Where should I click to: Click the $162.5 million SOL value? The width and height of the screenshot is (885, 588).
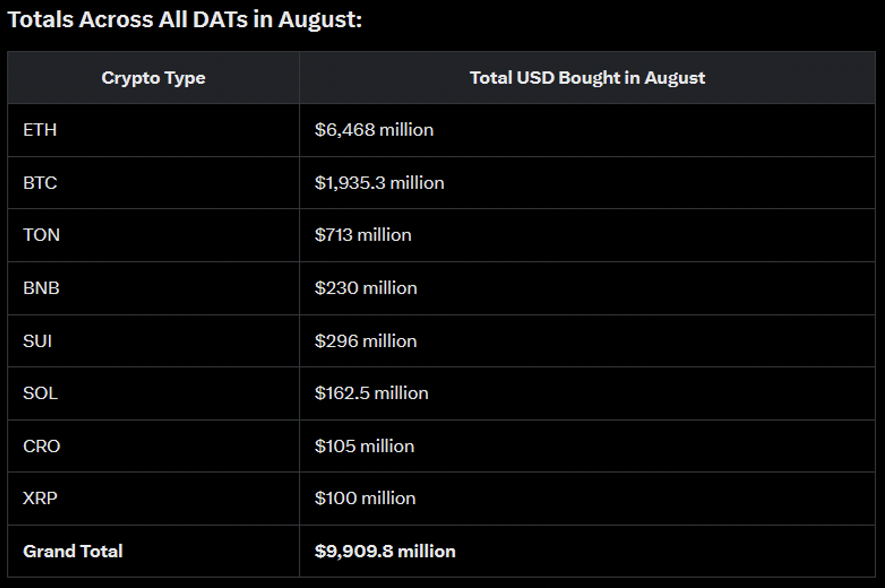(371, 393)
